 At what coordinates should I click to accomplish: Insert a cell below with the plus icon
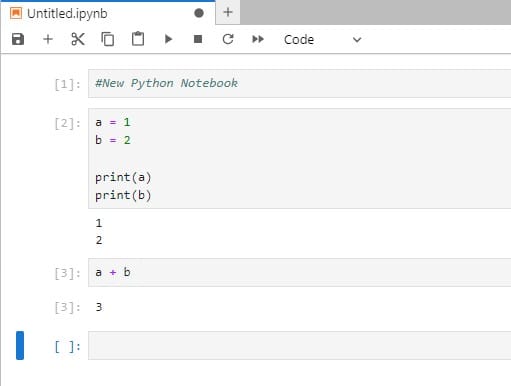pyautogui.click(x=48, y=39)
